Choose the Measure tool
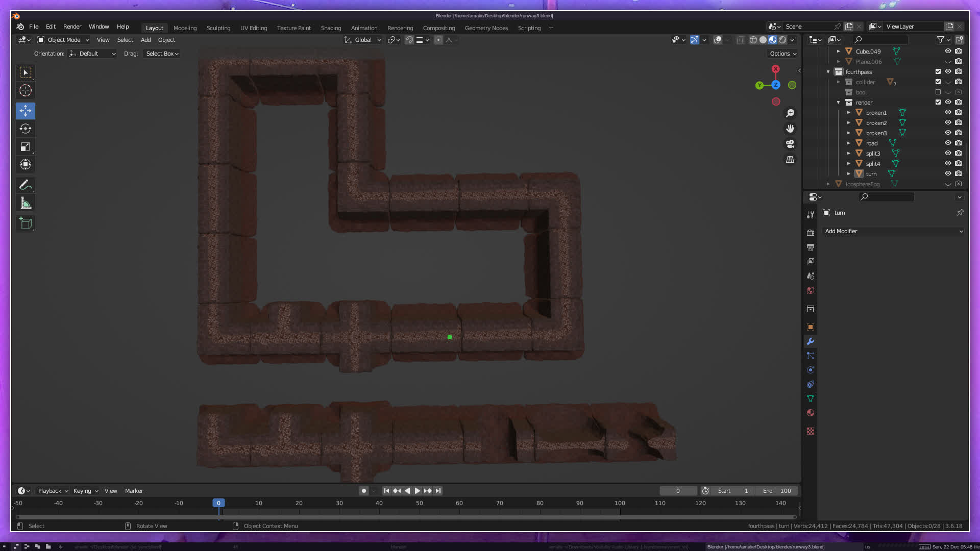980x551 pixels. [x=25, y=204]
